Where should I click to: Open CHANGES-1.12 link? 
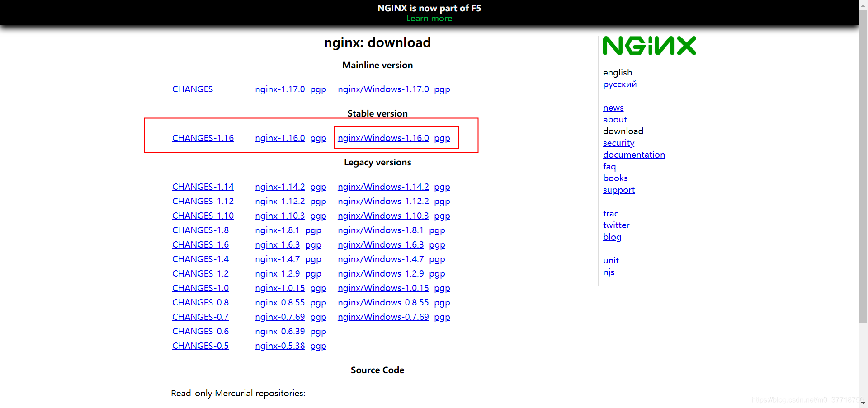coord(203,201)
